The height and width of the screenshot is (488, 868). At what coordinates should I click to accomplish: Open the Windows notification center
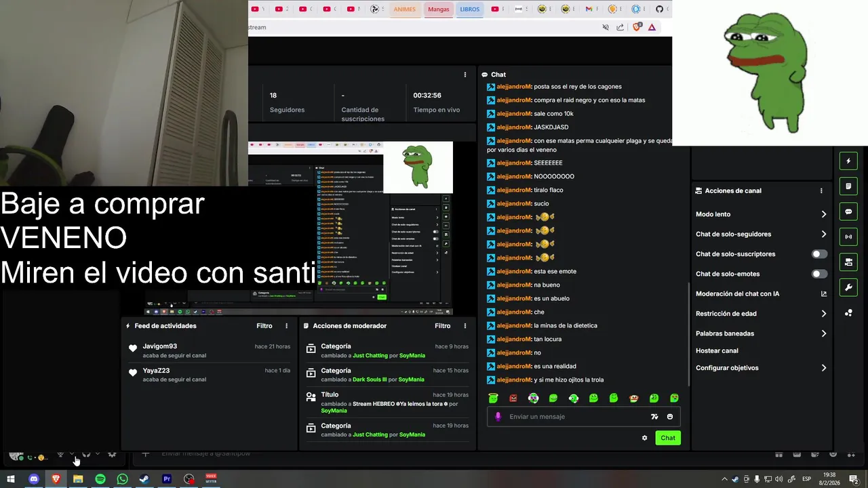[854, 479]
